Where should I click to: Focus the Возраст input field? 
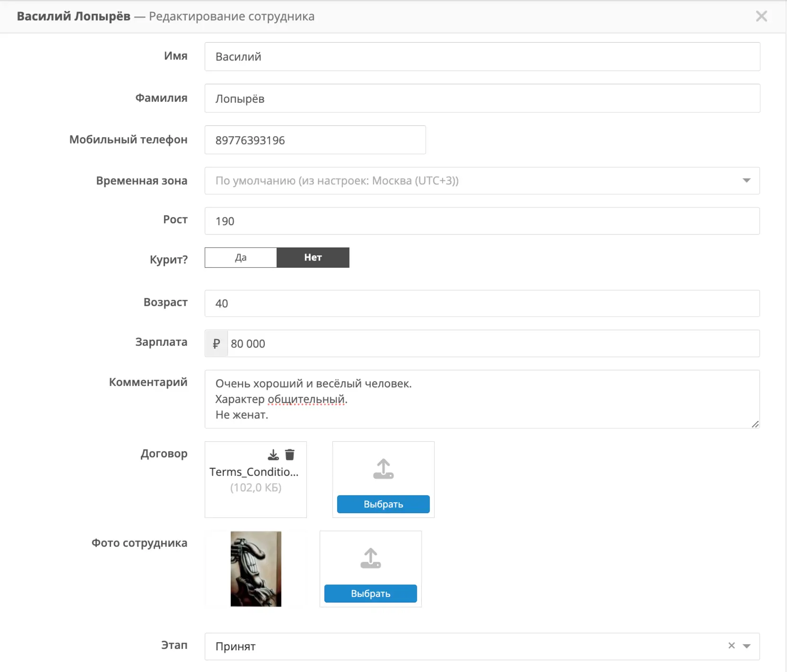[x=482, y=304]
